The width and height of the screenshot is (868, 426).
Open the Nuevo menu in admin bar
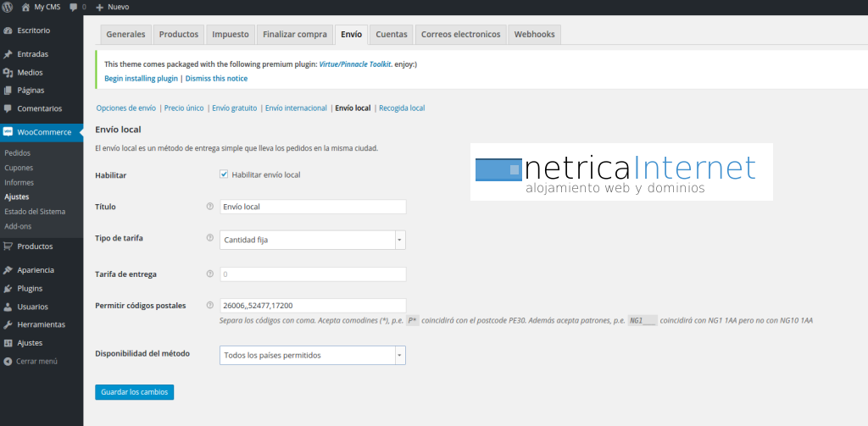pos(113,7)
